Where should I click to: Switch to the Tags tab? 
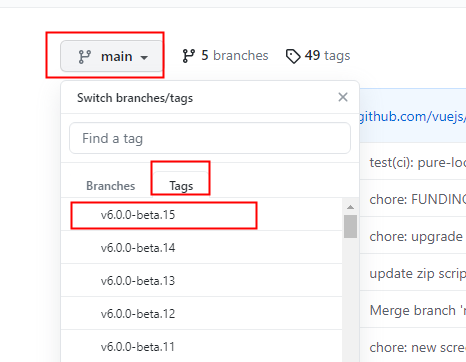[x=181, y=185]
